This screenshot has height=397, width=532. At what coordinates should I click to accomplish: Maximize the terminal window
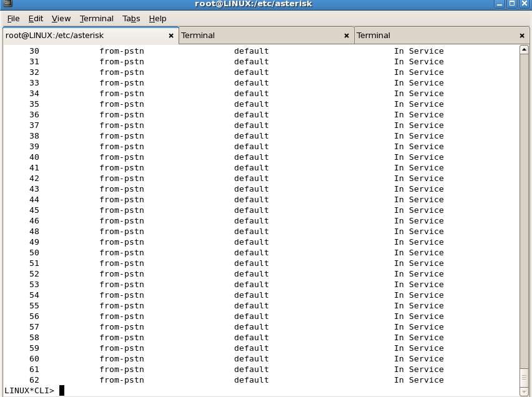tap(512, 5)
